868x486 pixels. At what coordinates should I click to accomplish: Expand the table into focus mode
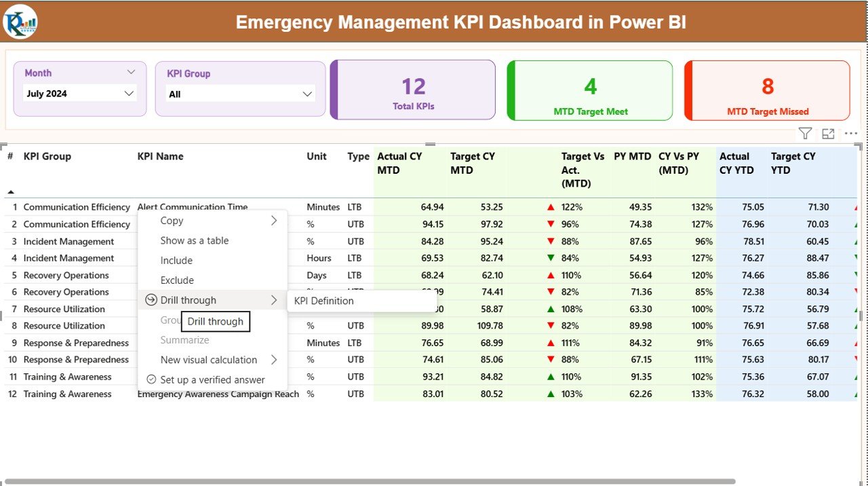pos(828,133)
